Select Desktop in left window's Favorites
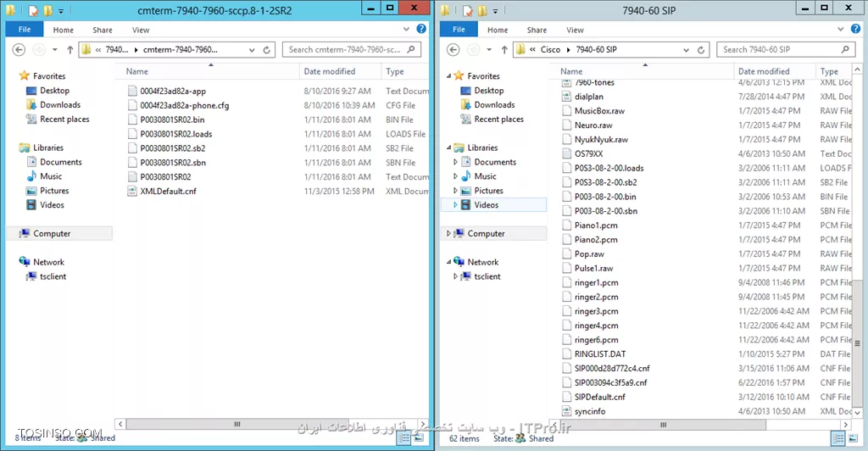 tap(54, 90)
